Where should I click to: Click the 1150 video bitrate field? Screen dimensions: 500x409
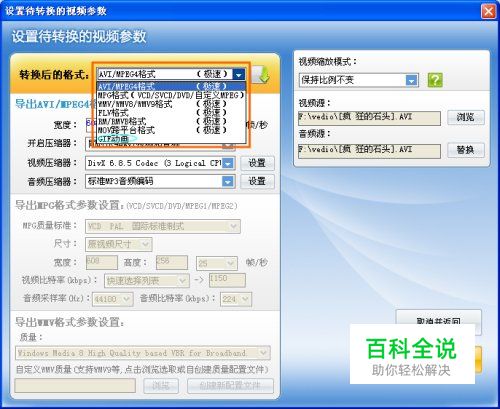(x=227, y=280)
